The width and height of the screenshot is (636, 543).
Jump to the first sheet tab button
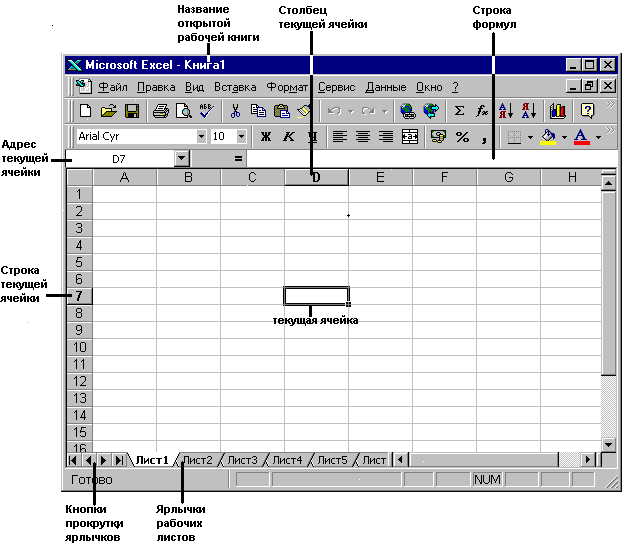(x=73, y=460)
